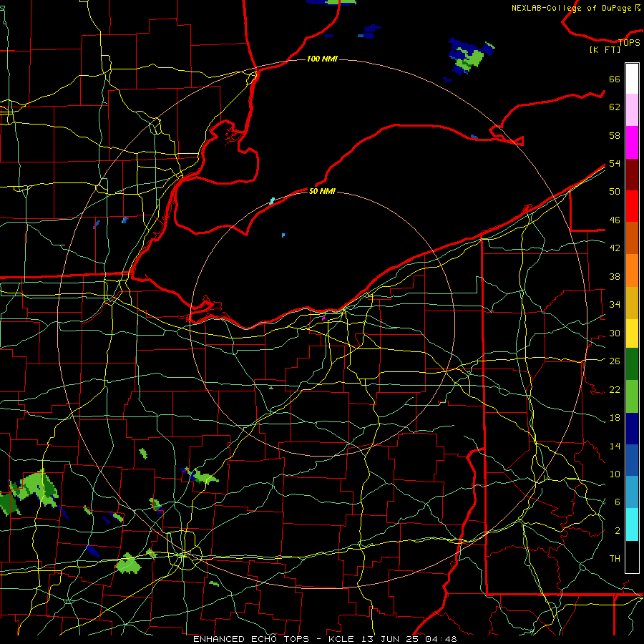The width and height of the screenshot is (644, 644).
Task: Click the small blue echo over the lake
Action: 283,235
